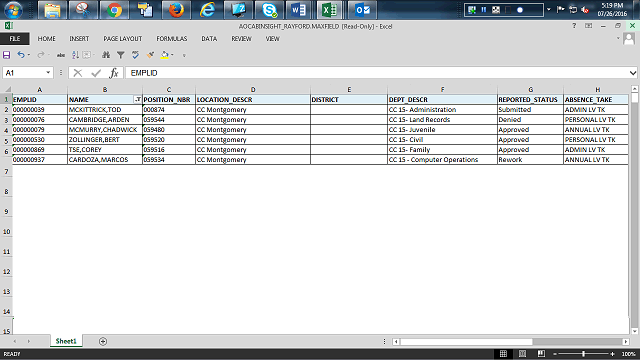640x360 pixels.
Task: Open the FORMULAS tab
Action: (171, 39)
